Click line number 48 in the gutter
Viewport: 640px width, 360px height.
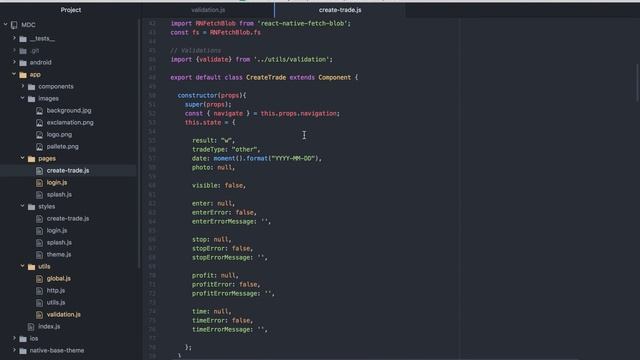[152, 77]
